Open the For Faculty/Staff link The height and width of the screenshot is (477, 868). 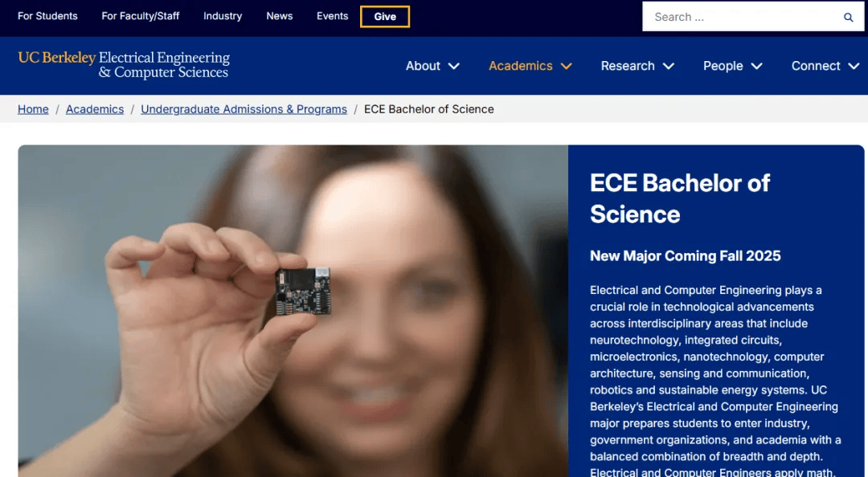pos(141,16)
